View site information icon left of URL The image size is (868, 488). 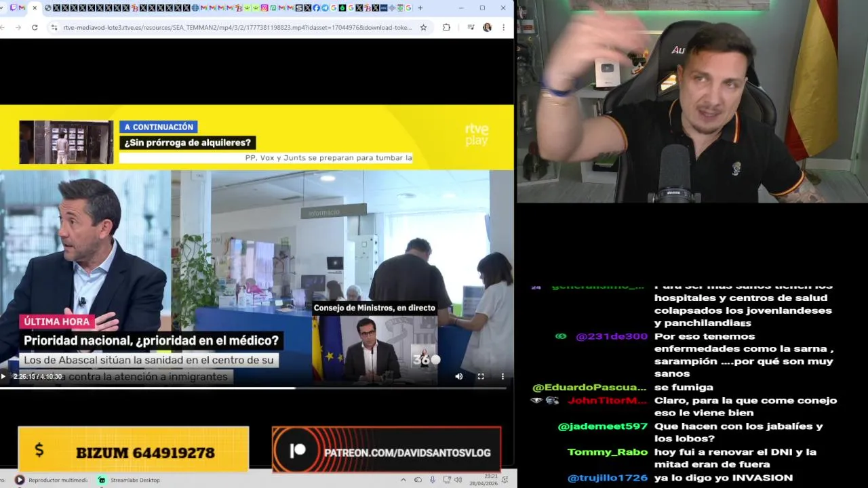coord(54,27)
